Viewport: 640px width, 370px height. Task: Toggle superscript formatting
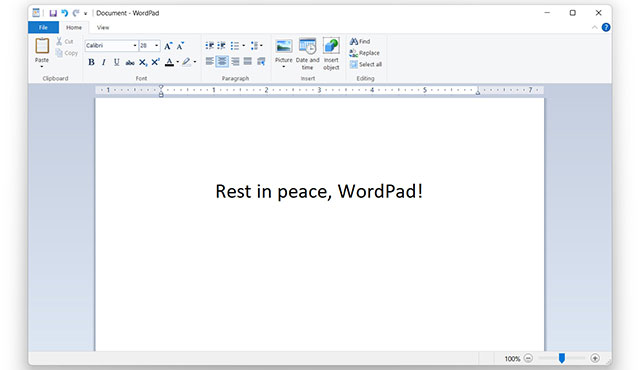(x=156, y=62)
